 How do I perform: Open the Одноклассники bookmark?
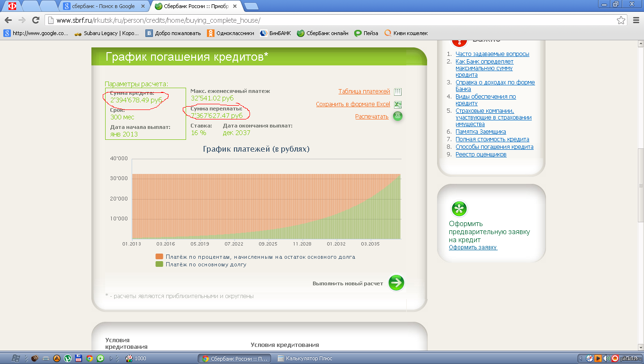231,33
